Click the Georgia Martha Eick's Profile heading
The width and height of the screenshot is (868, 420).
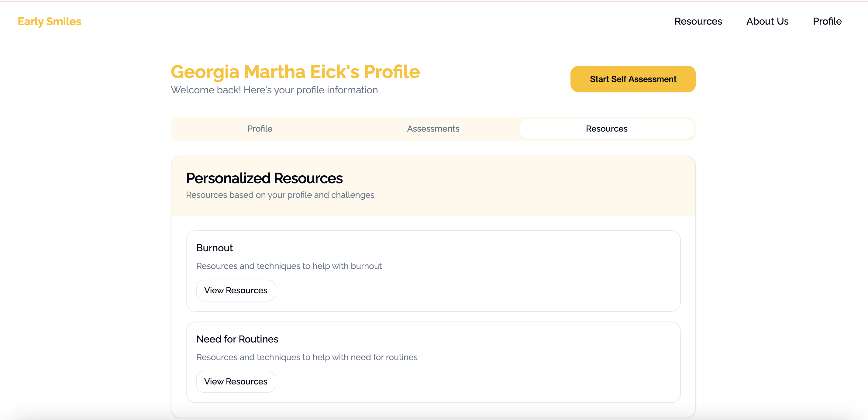(x=295, y=72)
